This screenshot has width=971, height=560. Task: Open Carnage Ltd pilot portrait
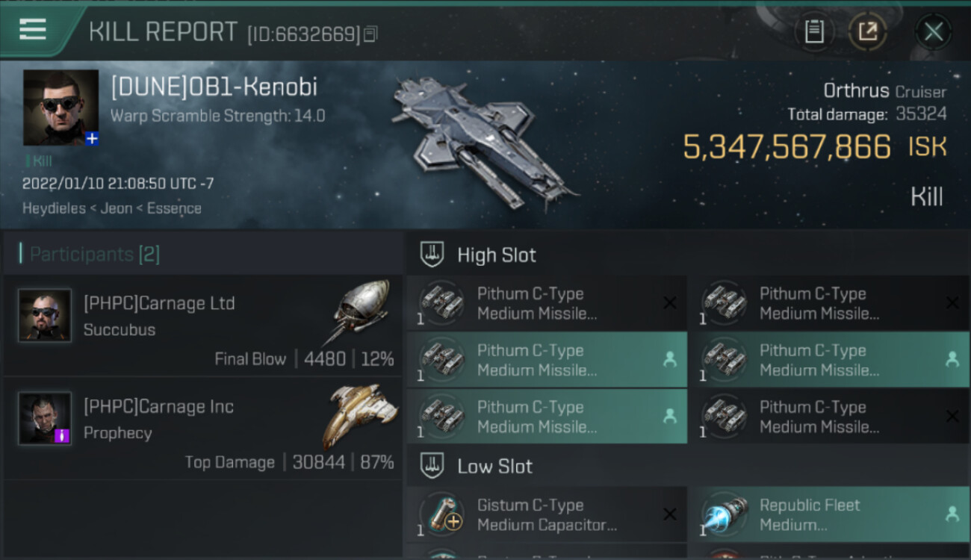[45, 315]
